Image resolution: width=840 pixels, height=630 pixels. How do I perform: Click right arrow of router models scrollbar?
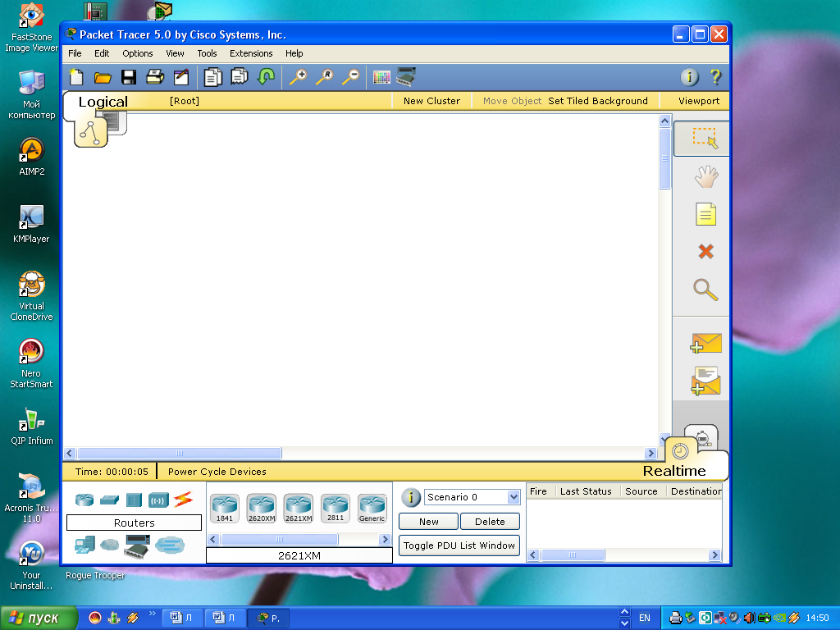click(x=385, y=540)
